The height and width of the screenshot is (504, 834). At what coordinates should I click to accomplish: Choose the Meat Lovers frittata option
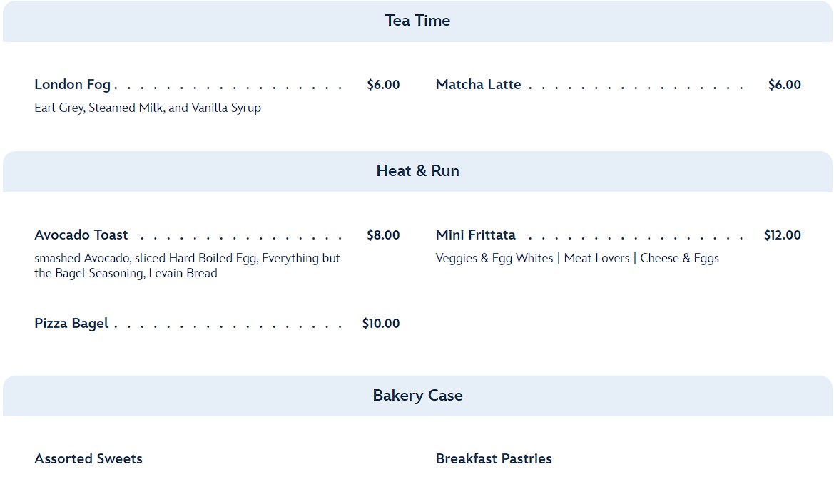[596, 259]
